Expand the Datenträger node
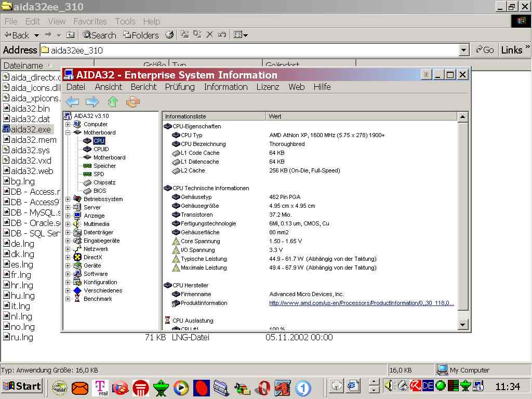 point(68,232)
